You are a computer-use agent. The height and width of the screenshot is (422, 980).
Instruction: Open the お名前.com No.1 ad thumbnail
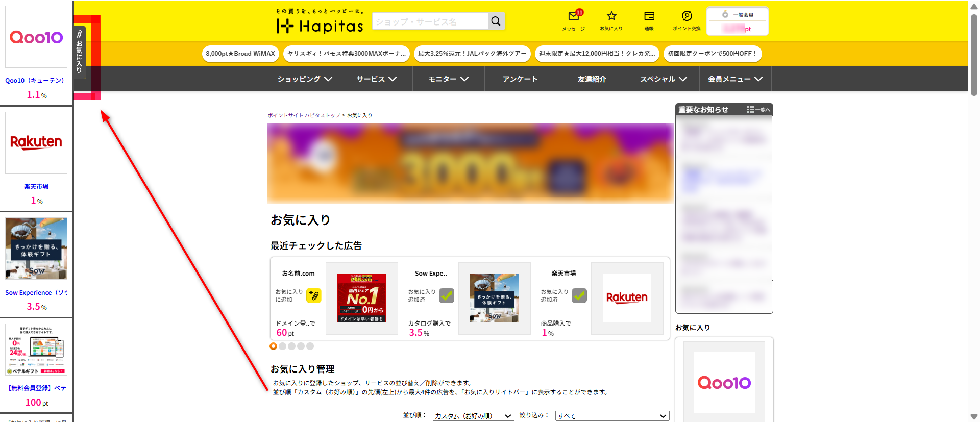coord(362,299)
